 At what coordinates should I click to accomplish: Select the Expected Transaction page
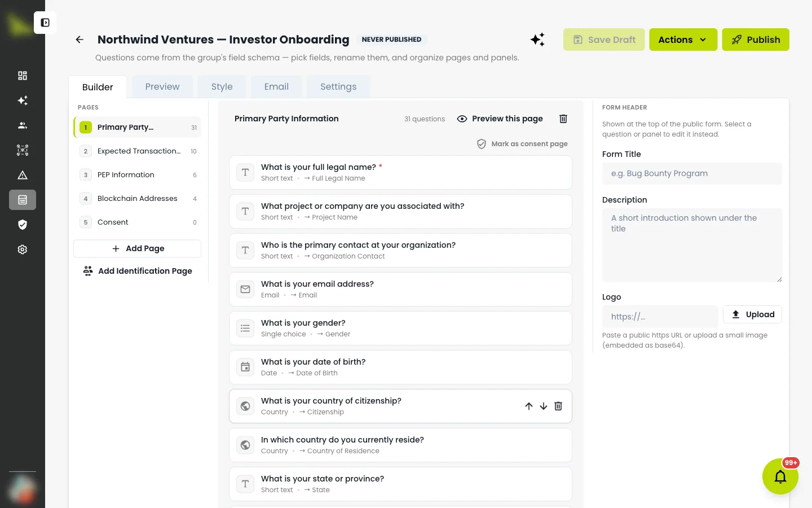(x=138, y=151)
